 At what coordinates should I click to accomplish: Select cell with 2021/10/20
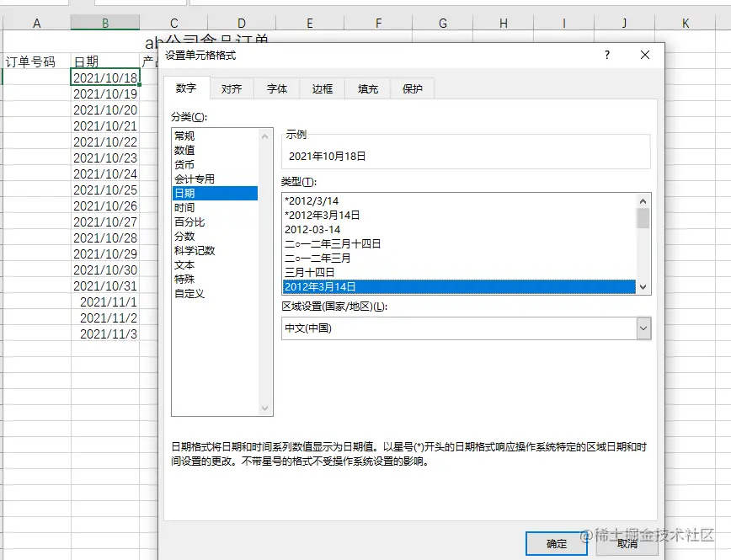coord(105,109)
